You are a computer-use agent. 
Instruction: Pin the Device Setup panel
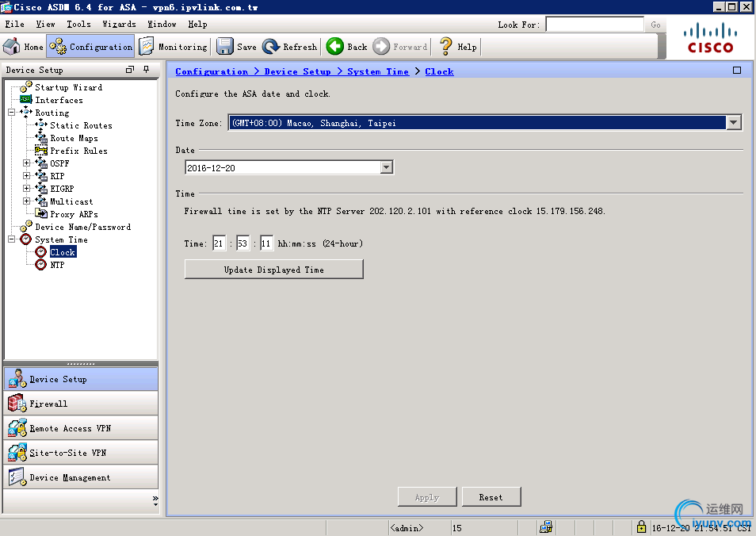pos(146,70)
